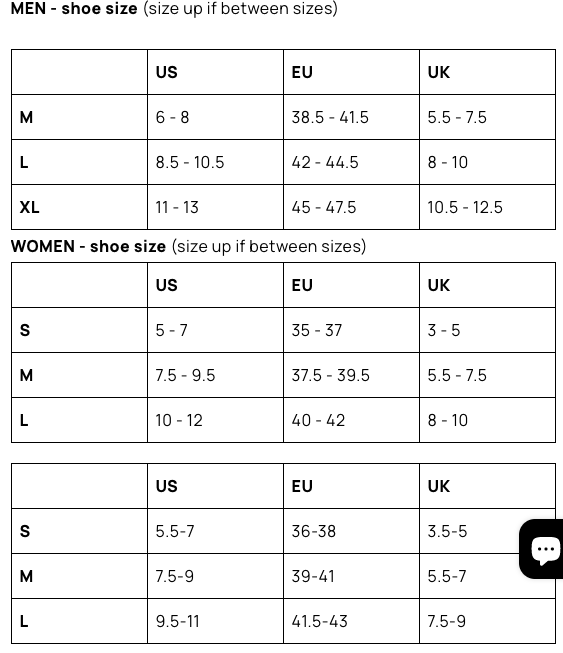Click the men's L EU 42 - 44.5 cell
Image resolution: width=563 pixels, height=653 pixels.
click(x=351, y=162)
